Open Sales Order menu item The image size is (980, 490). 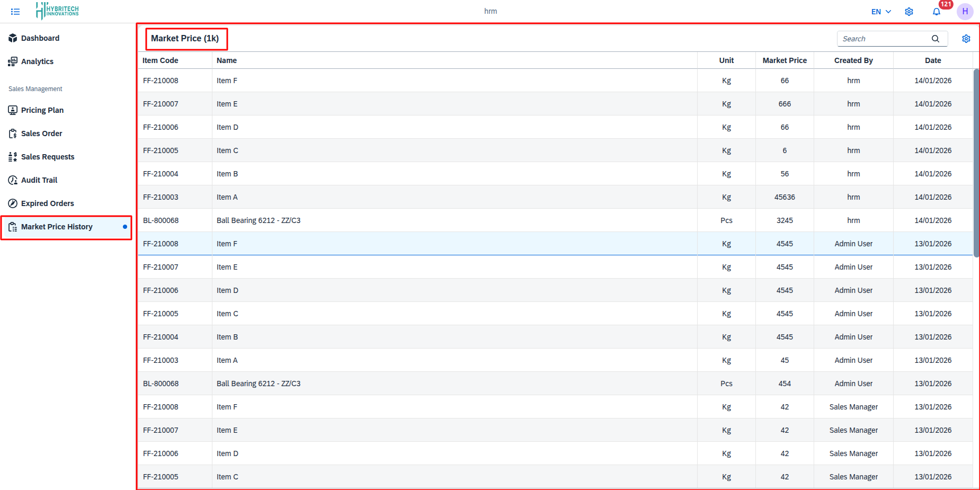click(x=41, y=133)
